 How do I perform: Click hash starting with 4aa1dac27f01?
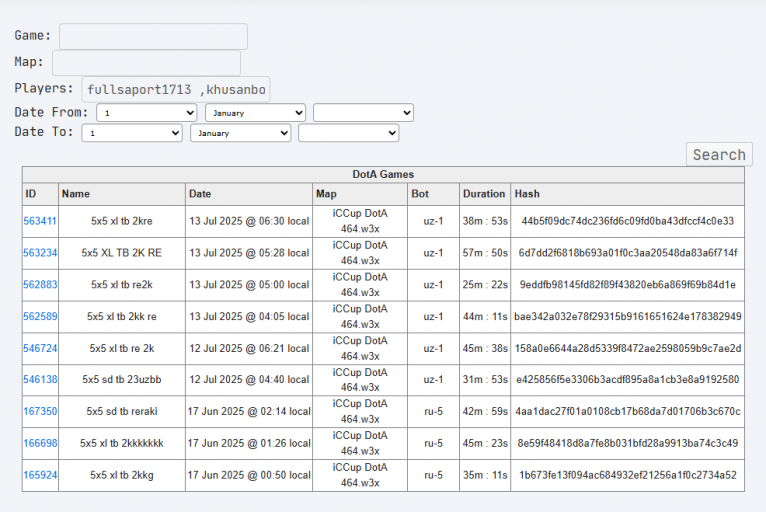[x=628, y=411]
